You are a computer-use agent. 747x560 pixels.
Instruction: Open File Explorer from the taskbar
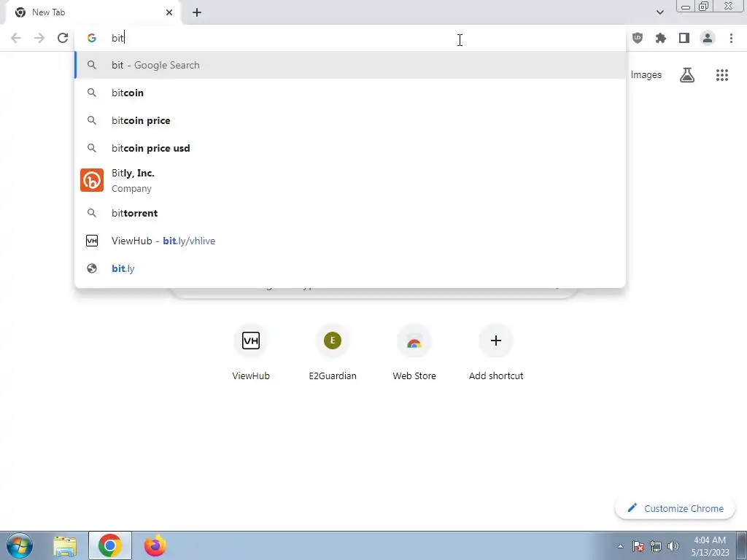(65, 546)
